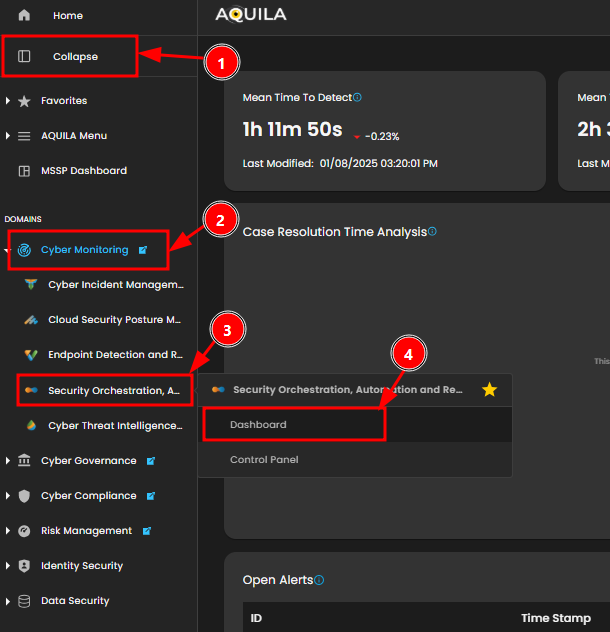Open the external link icon beside Cyber Monitoring

click(143, 250)
